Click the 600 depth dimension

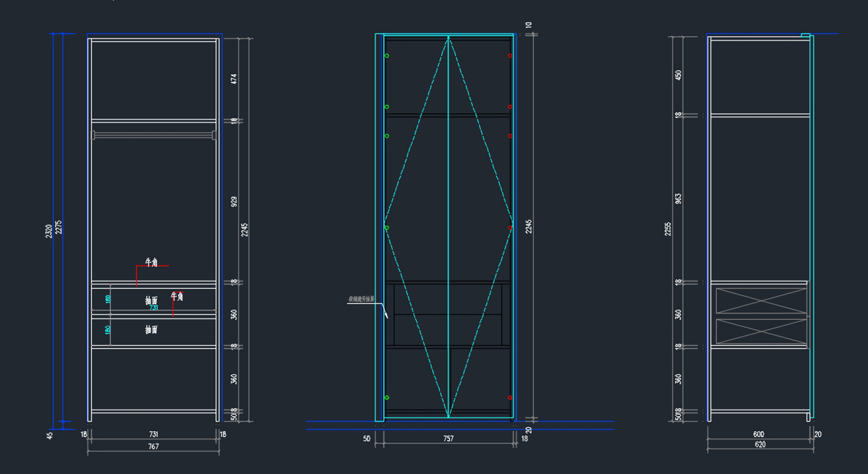[758, 434]
